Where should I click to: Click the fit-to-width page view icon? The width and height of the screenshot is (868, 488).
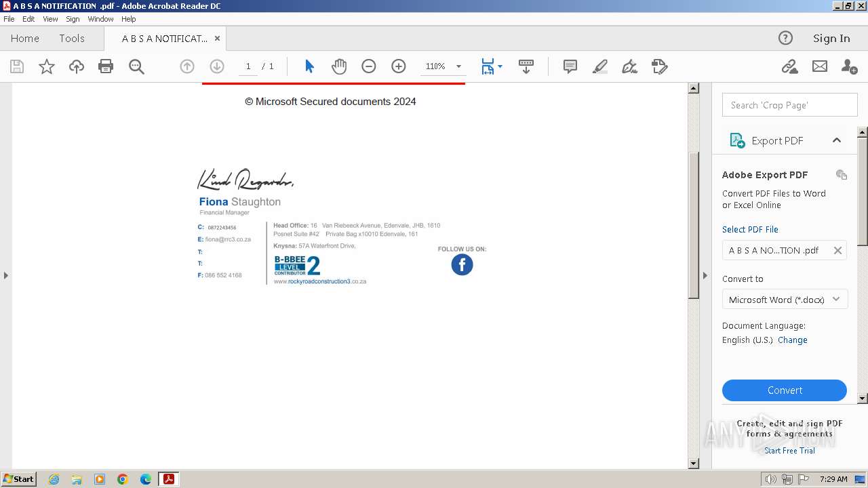[488, 66]
